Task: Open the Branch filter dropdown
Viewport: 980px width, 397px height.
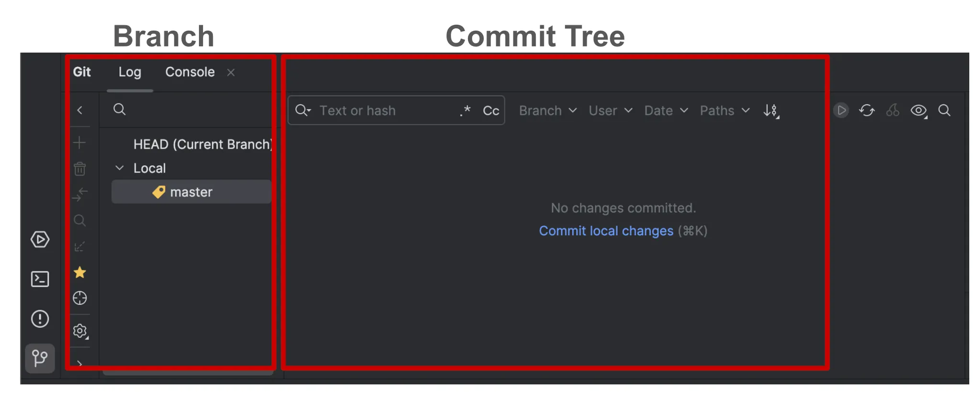Action: click(x=547, y=110)
